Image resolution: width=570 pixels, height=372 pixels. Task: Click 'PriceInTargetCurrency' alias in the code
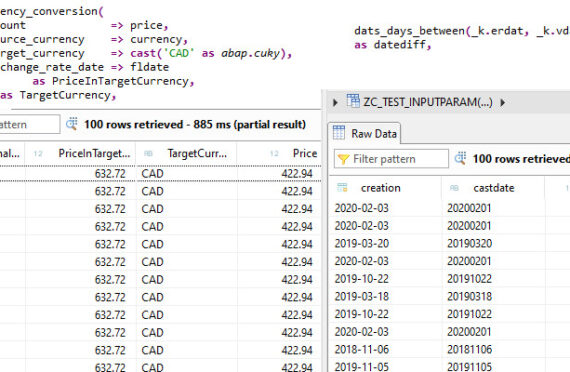pos(120,81)
